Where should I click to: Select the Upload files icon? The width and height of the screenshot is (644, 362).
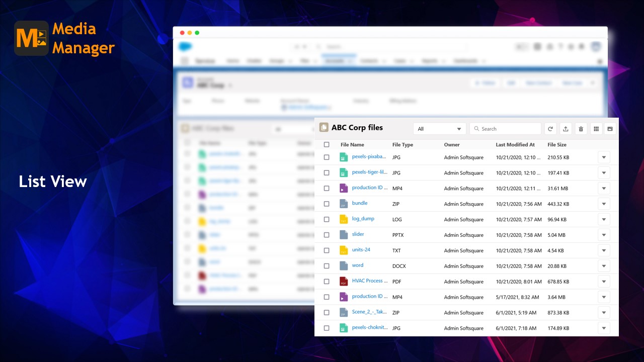(x=566, y=129)
